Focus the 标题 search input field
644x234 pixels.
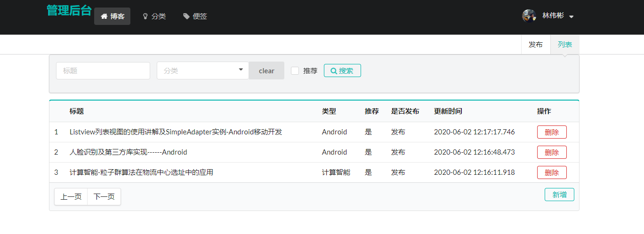click(103, 70)
